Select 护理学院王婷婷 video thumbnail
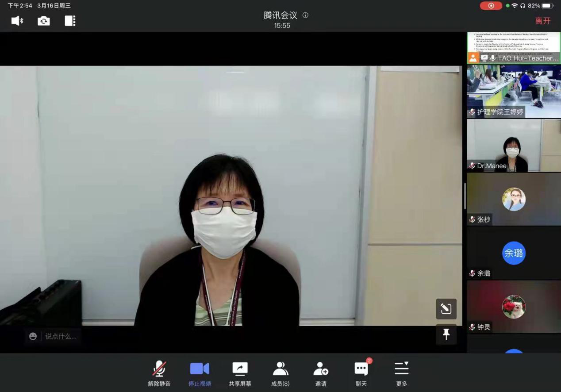 (x=514, y=91)
